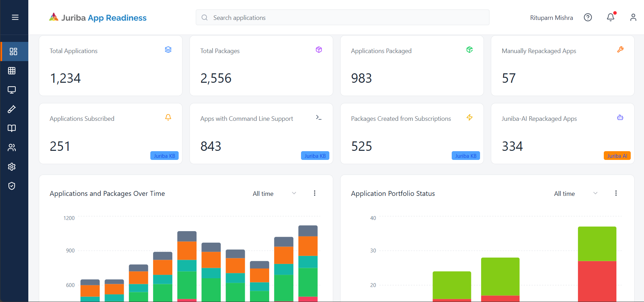Click the Manually Repackaged Apps value 57
Viewport: 644px width, 302px height.
click(509, 78)
